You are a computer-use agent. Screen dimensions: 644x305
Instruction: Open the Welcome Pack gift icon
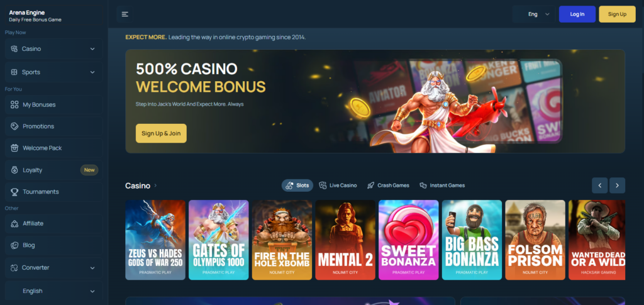14,148
